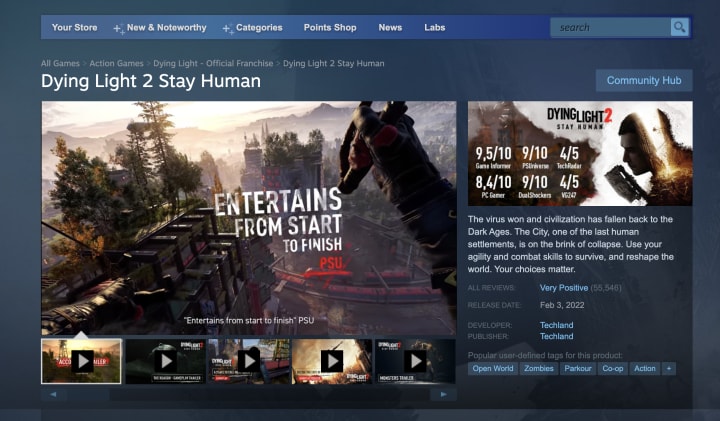Click the Dying Light 2 Stay Human page title
720x421 pixels.
151,81
